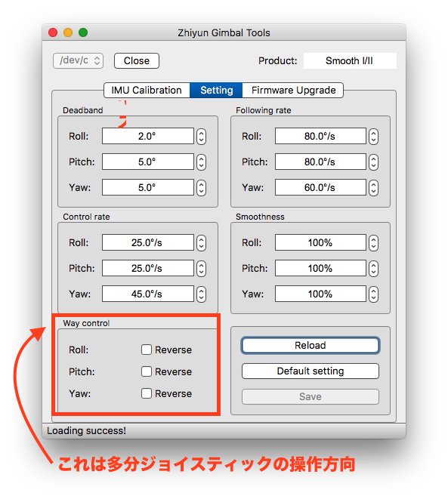Click the 'Zhiyun Gimbal Tools' window title
This screenshot has height=499, width=448.
[224, 32]
